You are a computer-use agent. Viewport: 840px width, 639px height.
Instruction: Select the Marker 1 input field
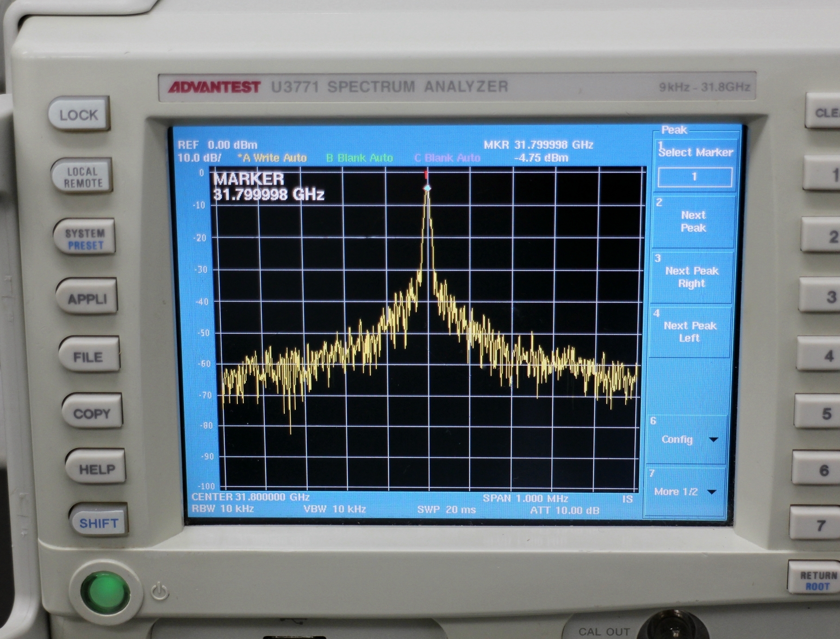(x=694, y=177)
